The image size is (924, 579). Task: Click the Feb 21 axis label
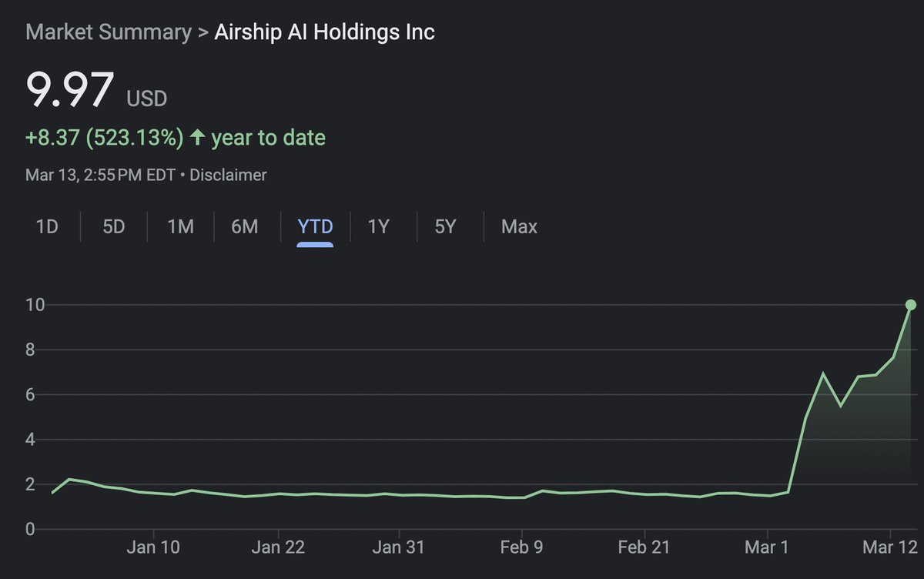(x=644, y=547)
